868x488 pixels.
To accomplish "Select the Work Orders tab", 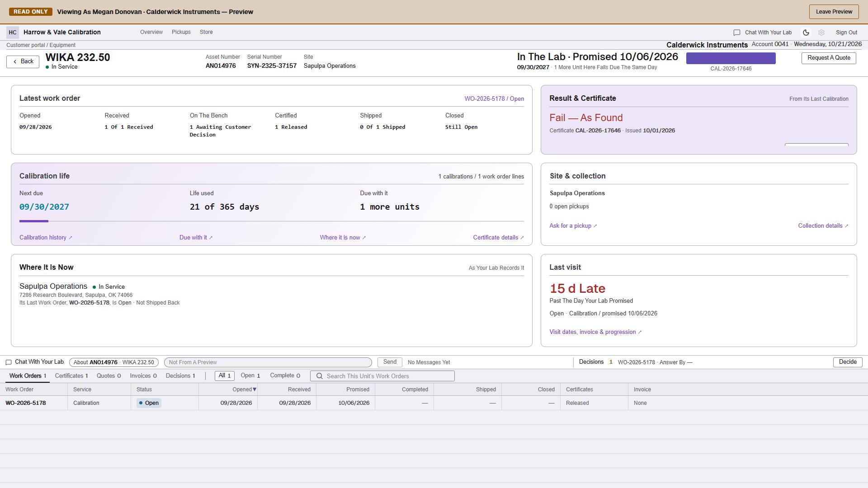I will pyautogui.click(x=28, y=376).
